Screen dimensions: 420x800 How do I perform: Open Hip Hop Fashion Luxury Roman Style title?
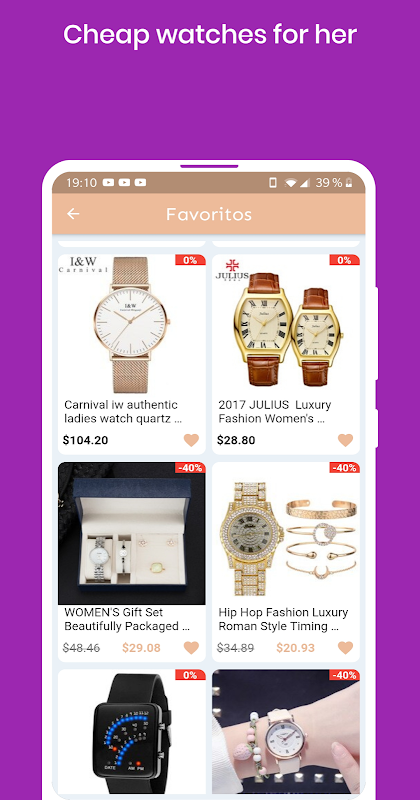tap(283, 619)
